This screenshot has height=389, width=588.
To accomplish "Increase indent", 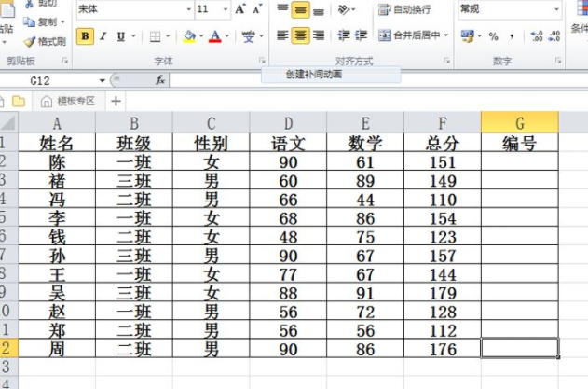I will pos(361,35).
